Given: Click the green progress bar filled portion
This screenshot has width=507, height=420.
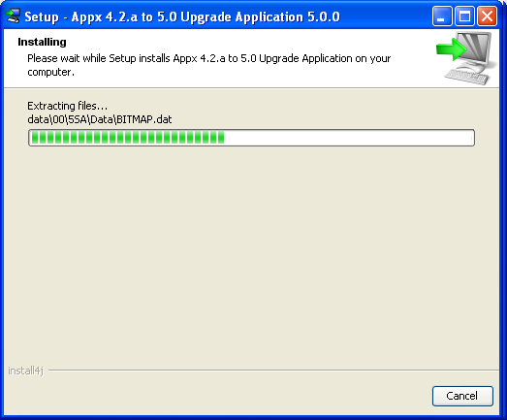Looking at the screenshot, I should pyautogui.click(x=128, y=138).
